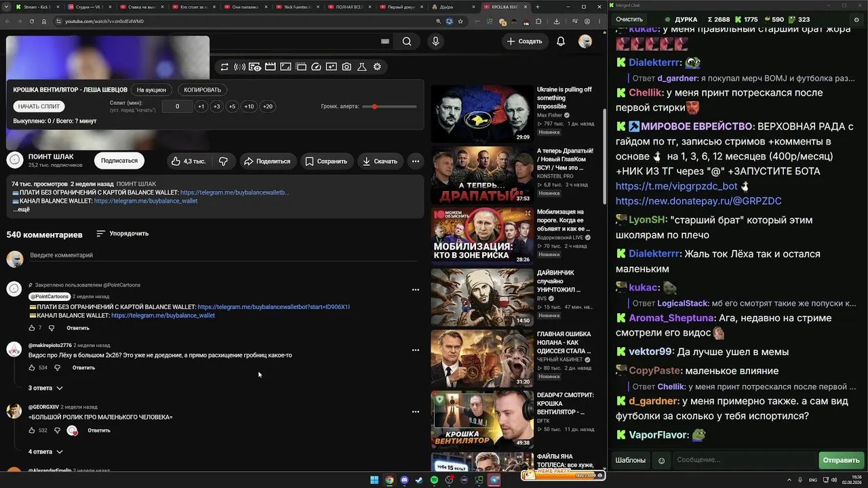Click the НАЧАТЬ СПЛИТ button
868x488 pixels.
[x=39, y=106]
